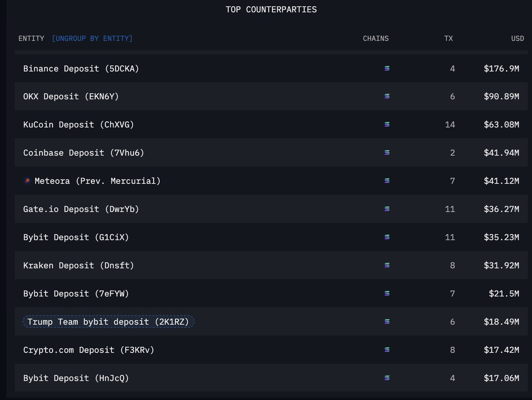The width and height of the screenshot is (532, 400).
Task: Open Gate.io Deposit (DwrYb) entity
Action: point(81,209)
